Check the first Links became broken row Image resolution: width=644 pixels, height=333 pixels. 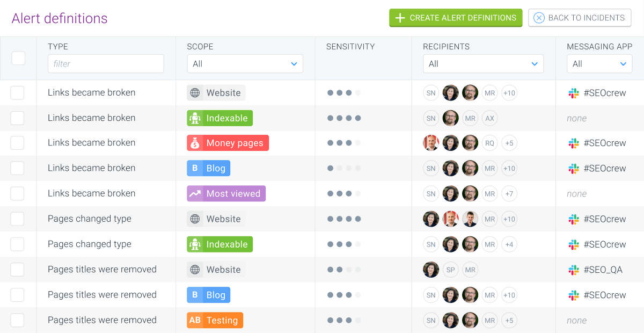coord(18,92)
